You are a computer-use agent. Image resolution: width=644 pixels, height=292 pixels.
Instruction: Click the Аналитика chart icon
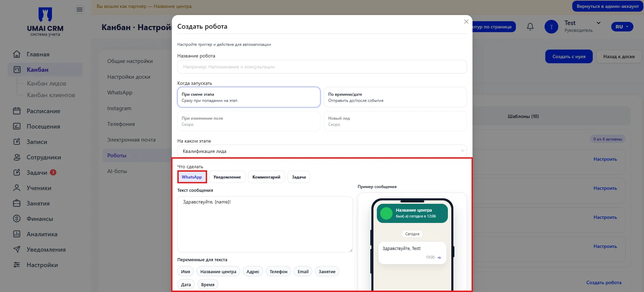pyautogui.click(x=17, y=234)
